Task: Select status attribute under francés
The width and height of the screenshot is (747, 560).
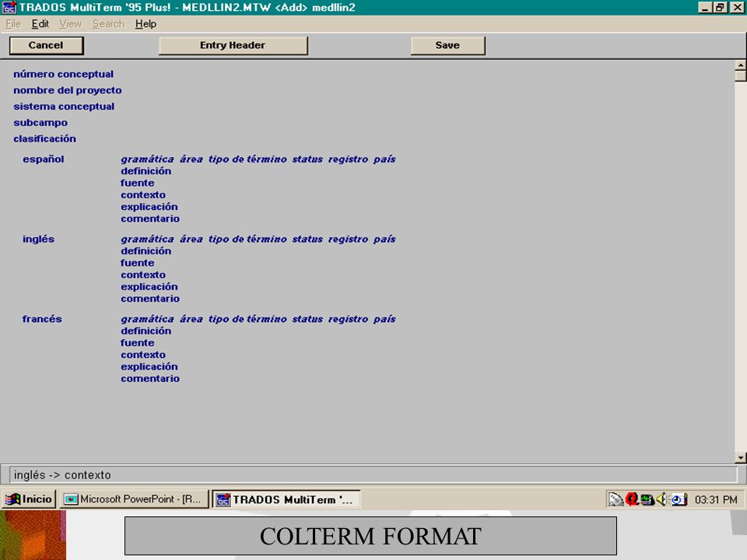Action: click(307, 320)
